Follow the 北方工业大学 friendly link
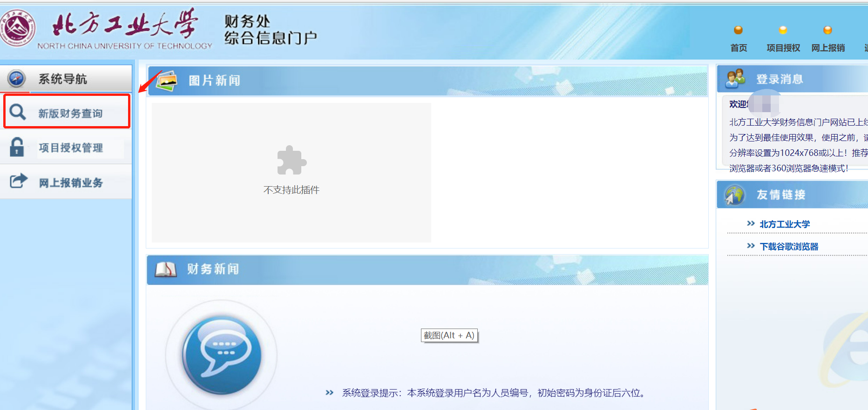 pyautogui.click(x=785, y=224)
